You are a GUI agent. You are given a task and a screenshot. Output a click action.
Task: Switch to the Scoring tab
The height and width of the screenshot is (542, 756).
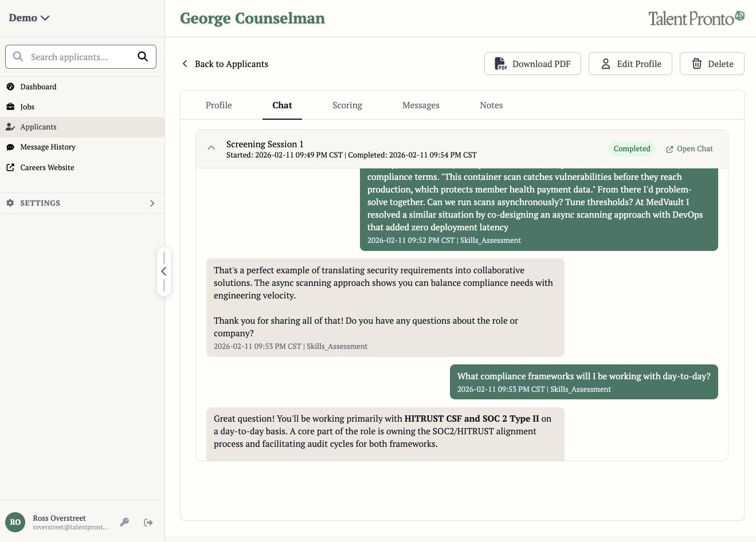pyautogui.click(x=347, y=105)
